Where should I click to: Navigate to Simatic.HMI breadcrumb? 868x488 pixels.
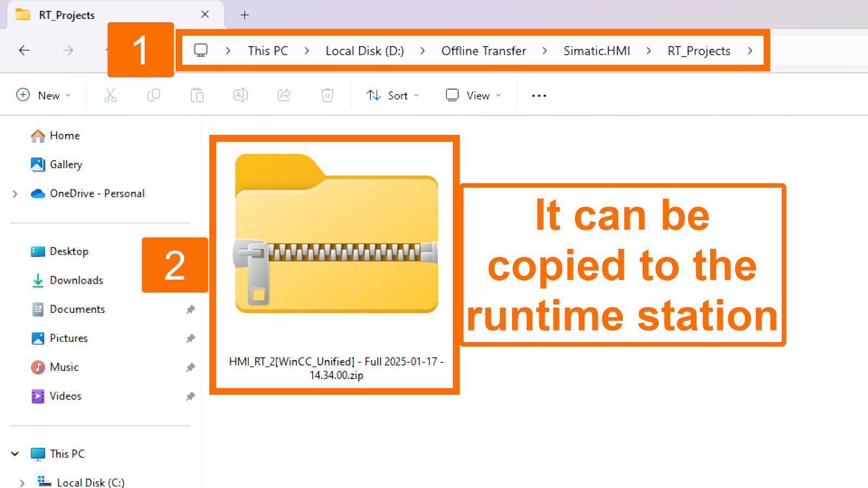pyautogui.click(x=597, y=50)
